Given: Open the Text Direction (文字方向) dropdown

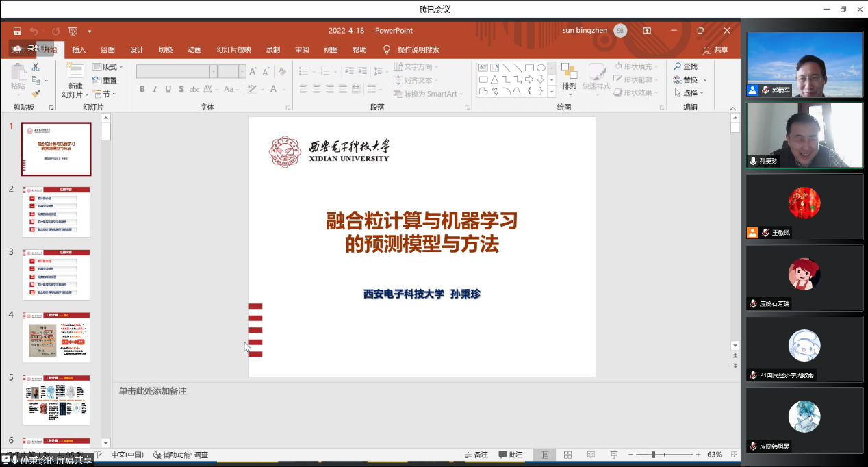Looking at the screenshot, I should (x=416, y=67).
